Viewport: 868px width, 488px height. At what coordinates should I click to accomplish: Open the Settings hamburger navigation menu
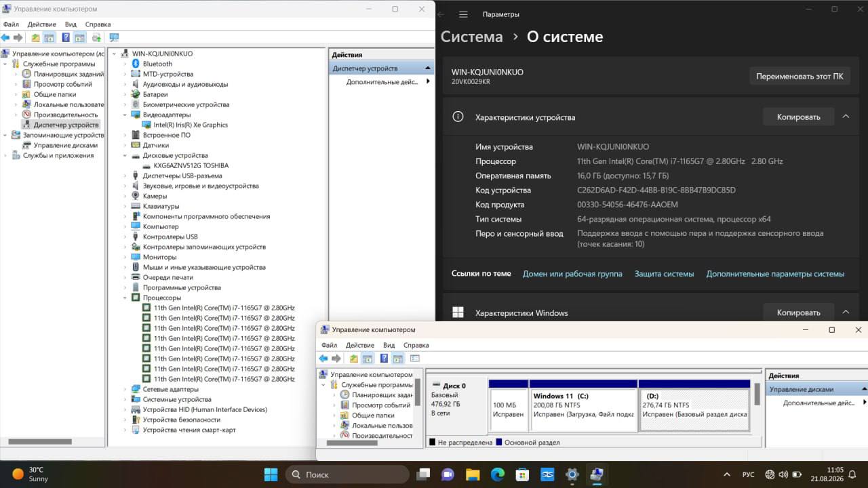point(463,14)
